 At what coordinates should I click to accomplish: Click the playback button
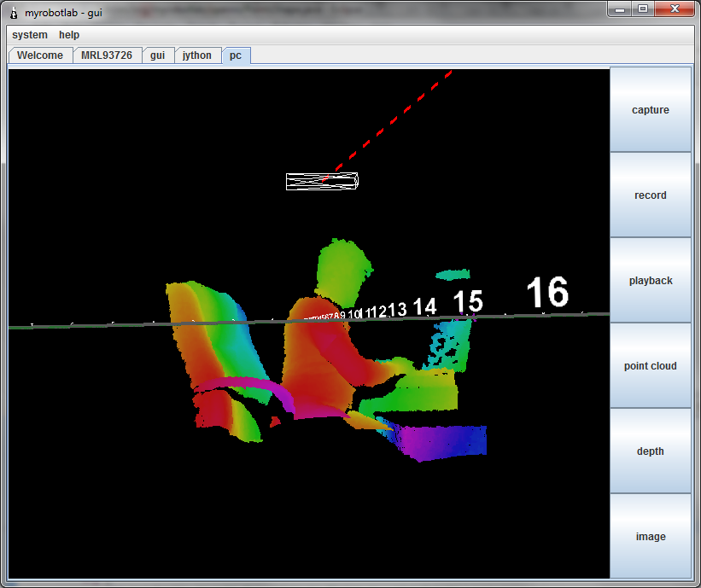click(x=651, y=281)
